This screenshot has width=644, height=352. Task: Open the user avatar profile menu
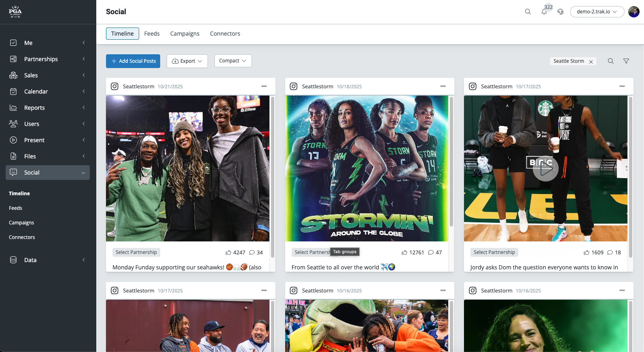(634, 12)
